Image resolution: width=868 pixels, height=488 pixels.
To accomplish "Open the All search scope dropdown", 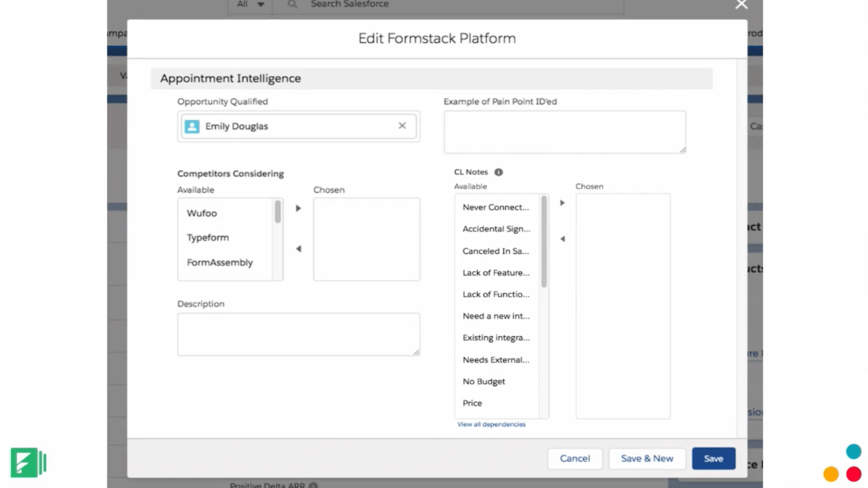I will pos(250,4).
